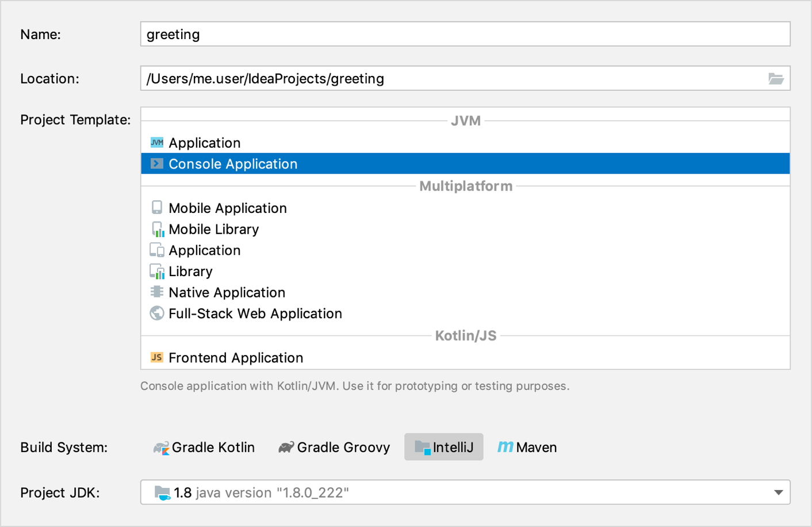Click the Project JDK dropdown arrow
Image resolution: width=812 pixels, height=527 pixels.
click(779, 492)
